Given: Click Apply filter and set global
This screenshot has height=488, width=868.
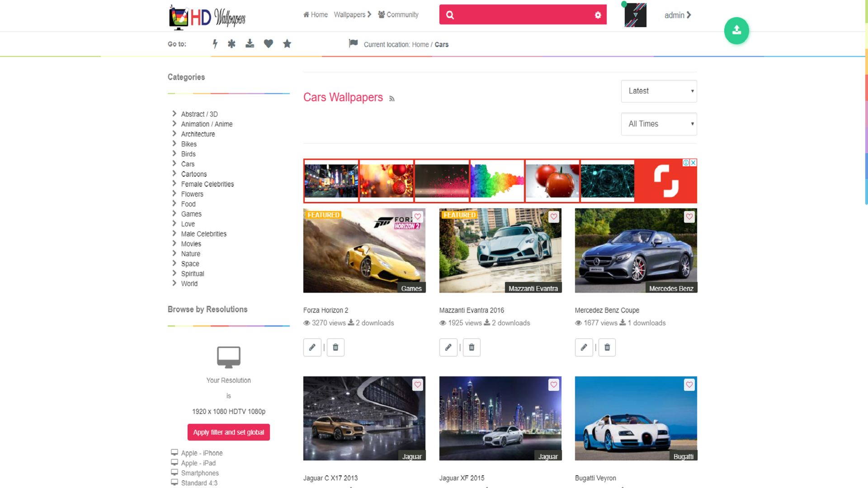Looking at the screenshot, I should tap(228, 432).
